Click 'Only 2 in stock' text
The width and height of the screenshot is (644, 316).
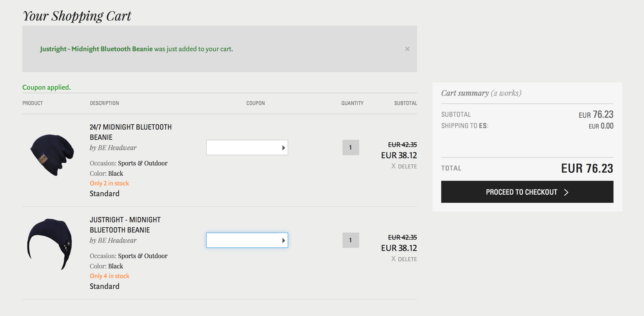click(x=109, y=183)
